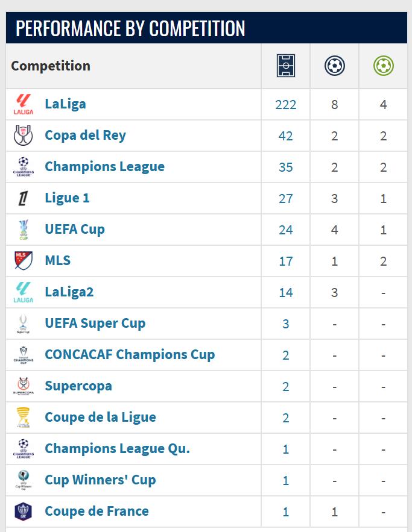Click the Coupe de France badge icon
The width and height of the screenshot is (412, 532).
click(24, 512)
